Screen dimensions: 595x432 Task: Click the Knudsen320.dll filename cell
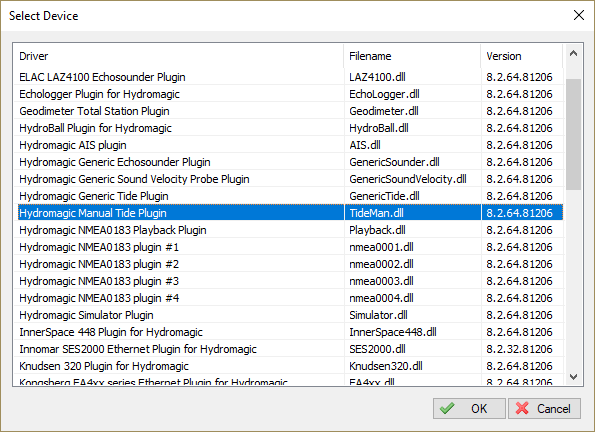386,366
